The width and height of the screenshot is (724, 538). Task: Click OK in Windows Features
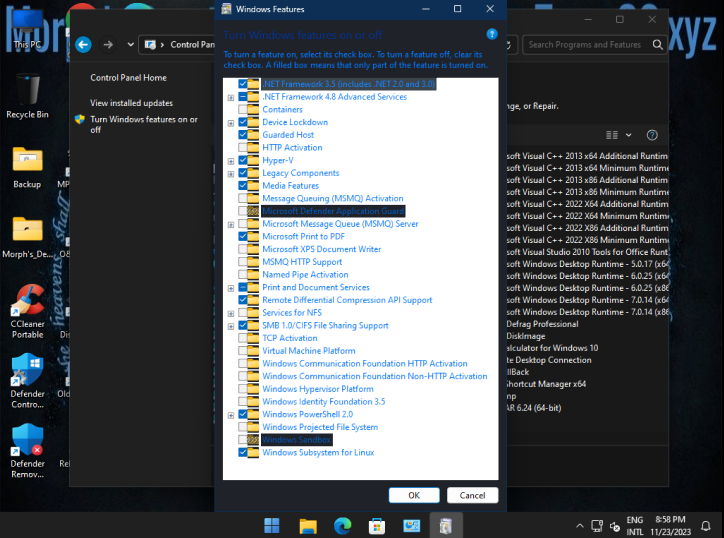pos(414,495)
